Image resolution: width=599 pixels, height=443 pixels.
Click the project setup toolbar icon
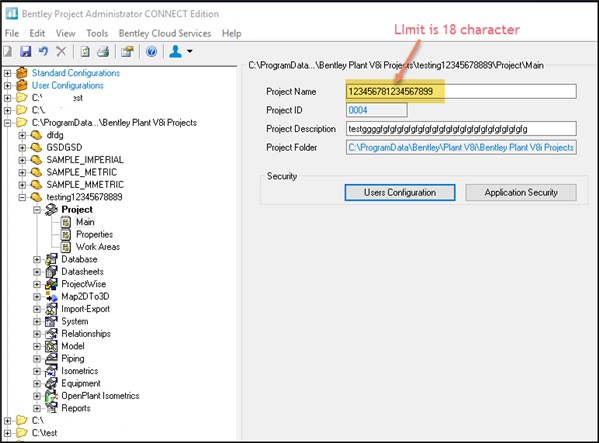pos(127,51)
